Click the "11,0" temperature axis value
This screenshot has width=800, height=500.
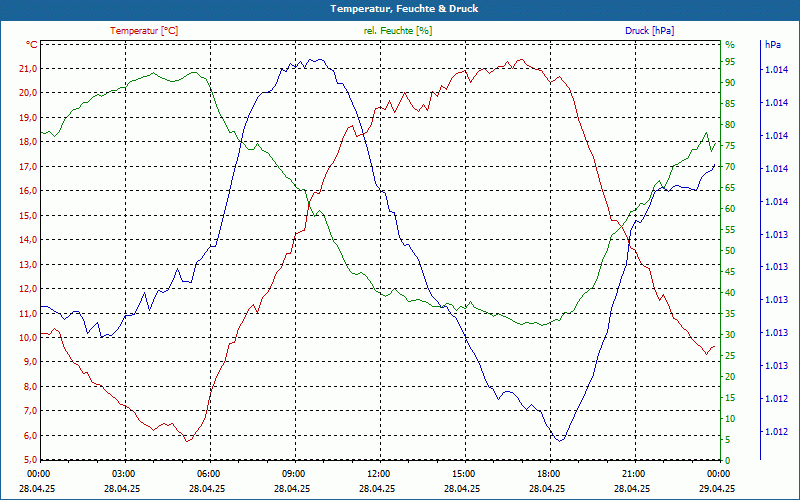pyautogui.click(x=28, y=314)
